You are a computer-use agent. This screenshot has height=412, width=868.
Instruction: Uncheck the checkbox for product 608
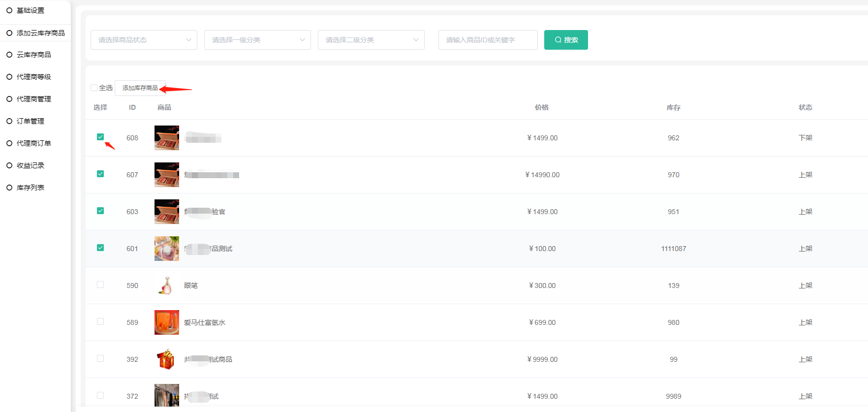[100, 137]
